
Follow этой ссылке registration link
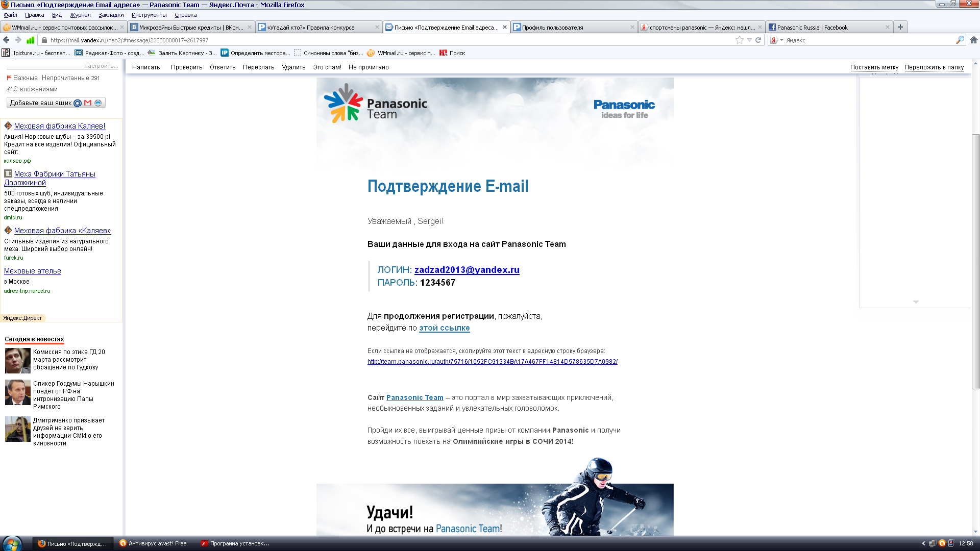pos(444,328)
